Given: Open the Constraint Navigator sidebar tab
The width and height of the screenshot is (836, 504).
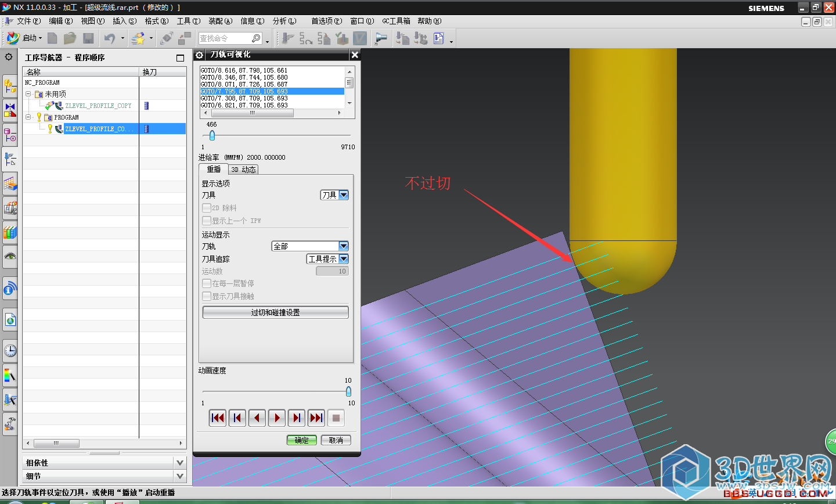Looking at the screenshot, I should [x=10, y=110].
